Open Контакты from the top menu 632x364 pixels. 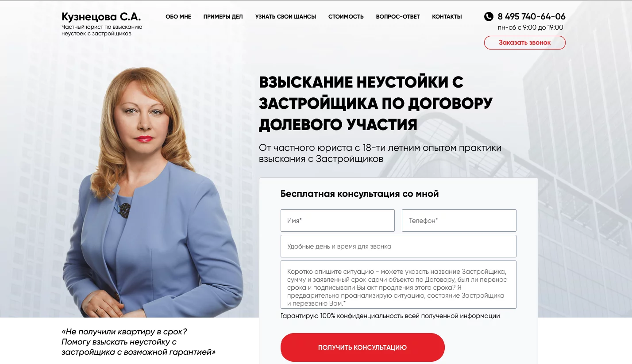coord(447,17)
